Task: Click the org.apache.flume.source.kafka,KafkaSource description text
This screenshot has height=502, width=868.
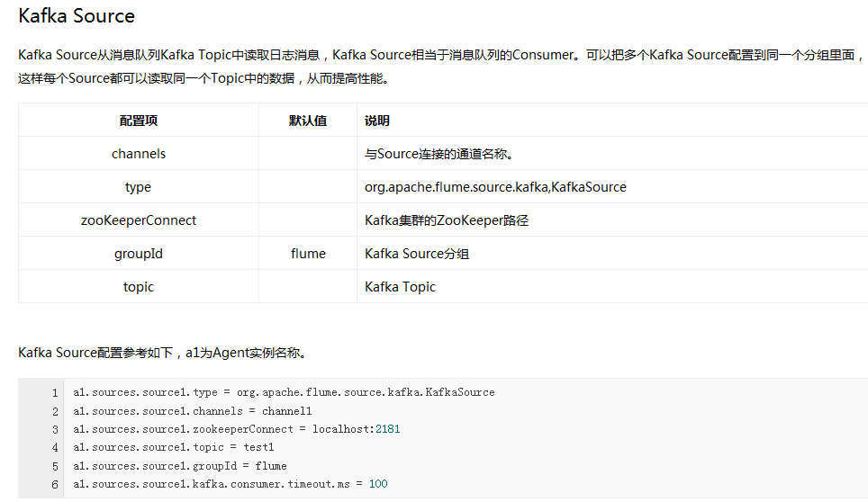Action: [x=495, y=187]
